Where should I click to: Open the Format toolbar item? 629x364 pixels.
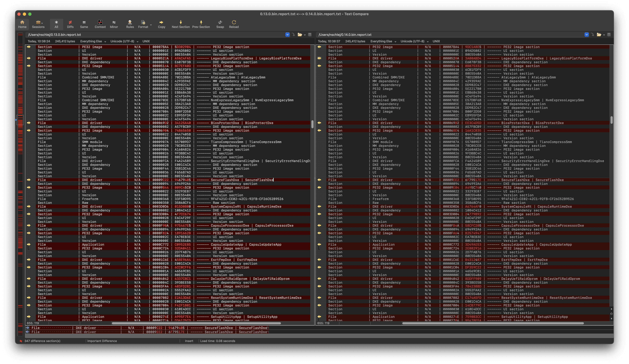point(143,24)
